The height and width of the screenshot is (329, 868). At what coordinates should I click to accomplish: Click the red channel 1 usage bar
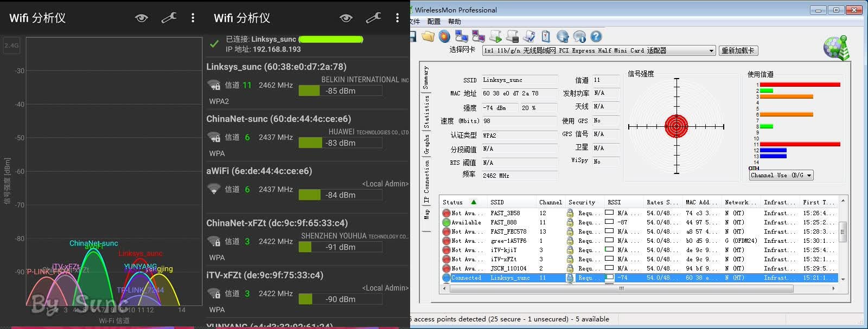(800, 85)
